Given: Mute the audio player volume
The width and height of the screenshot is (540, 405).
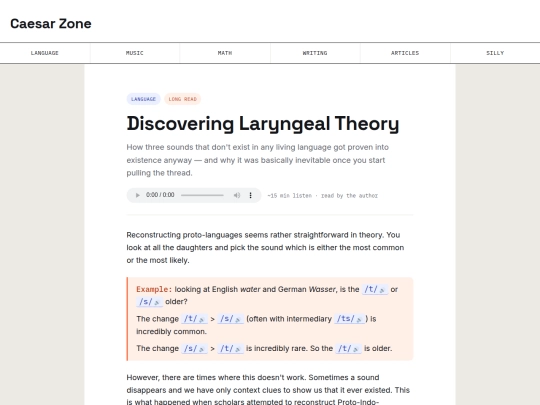Looking at the screenshot, I should [x=237, y=195].
